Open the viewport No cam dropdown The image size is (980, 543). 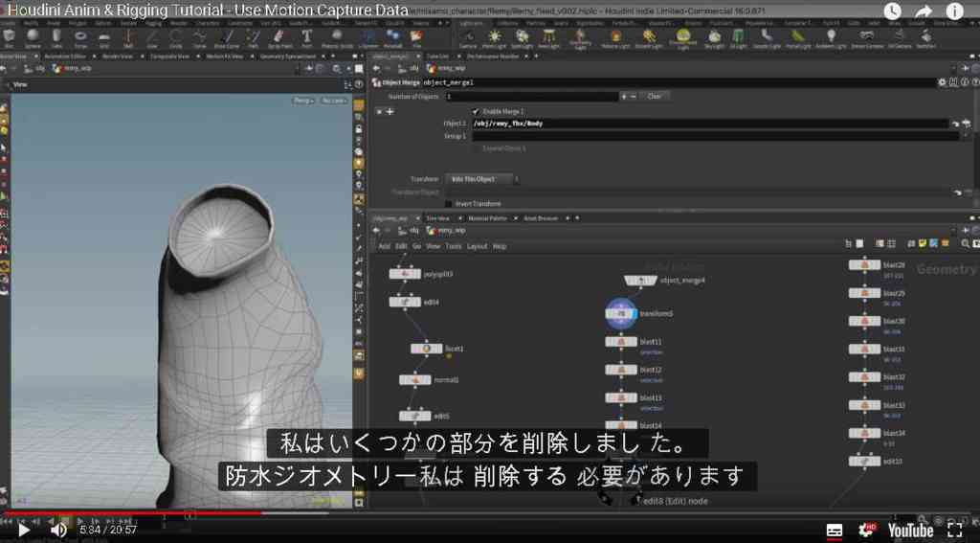coord(334,101)
